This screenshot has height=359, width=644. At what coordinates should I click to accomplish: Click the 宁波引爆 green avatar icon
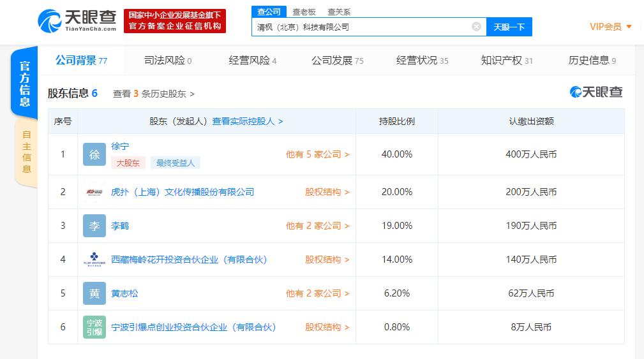tap(94, 327)
